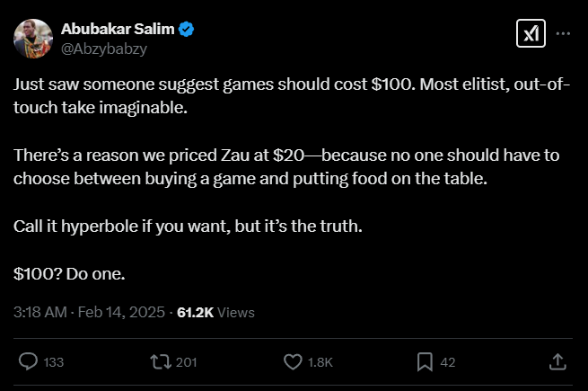Click the reply speech bubble icon

(x=28, y=361)
